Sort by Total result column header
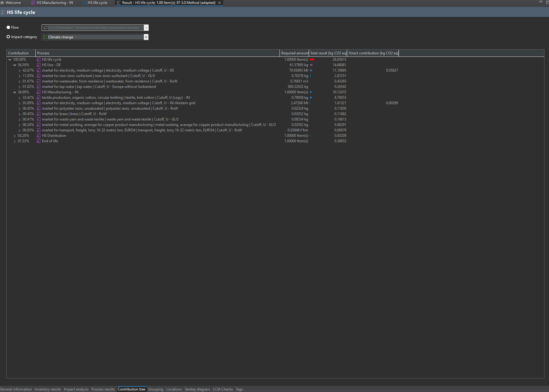Screen dimensions: 549x392 click(x=328, y=53)
